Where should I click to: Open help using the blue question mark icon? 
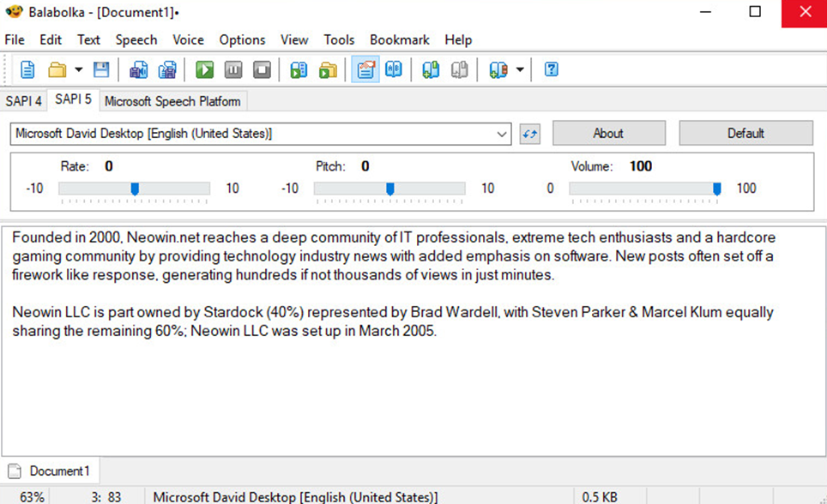coord(551,69)
